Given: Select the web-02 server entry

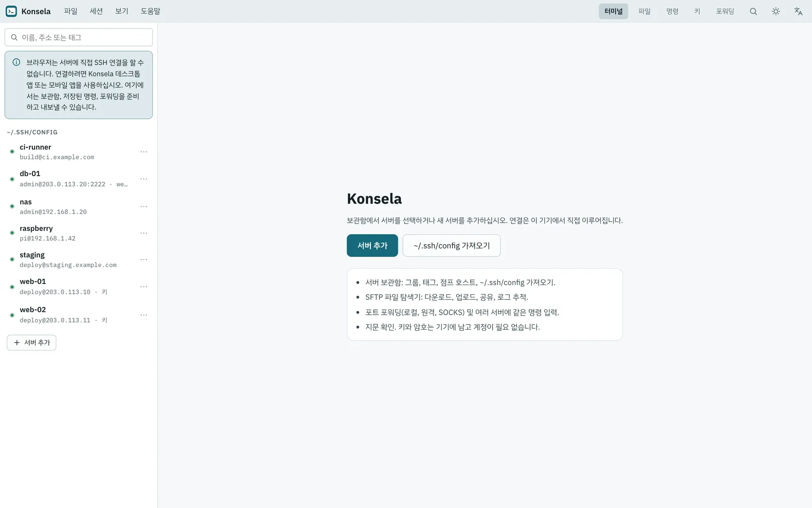Looking at the screenshot, I should 78,315.
